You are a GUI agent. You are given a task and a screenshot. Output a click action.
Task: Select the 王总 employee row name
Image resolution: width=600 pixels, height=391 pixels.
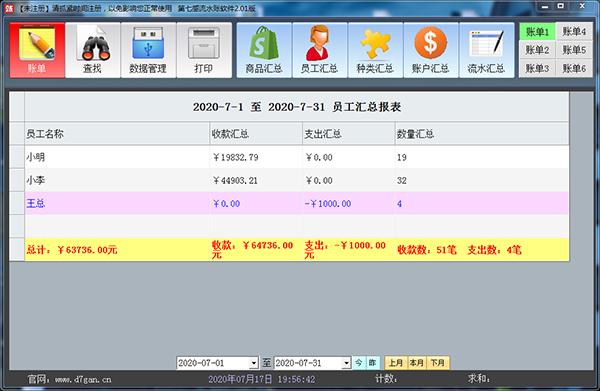[x=36, y=204]
